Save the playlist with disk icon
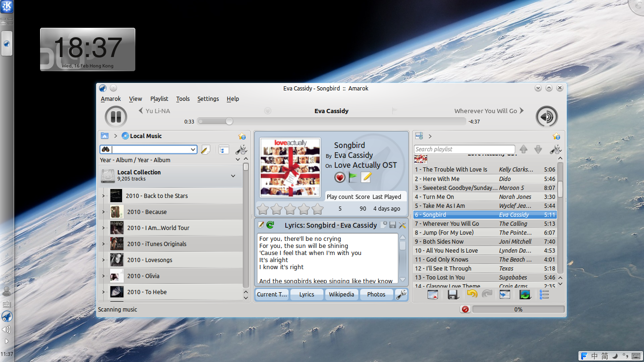Viewport: 644px width, 362px height. point(453,295)
